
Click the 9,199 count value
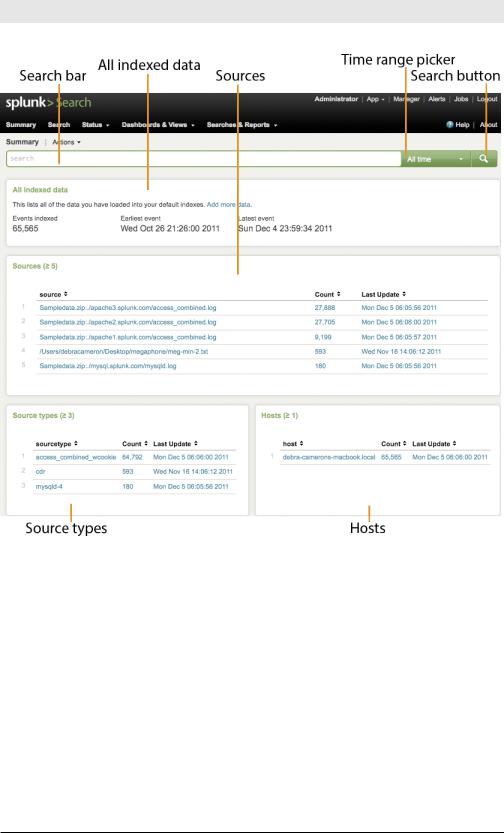click(x=323, y=337)
